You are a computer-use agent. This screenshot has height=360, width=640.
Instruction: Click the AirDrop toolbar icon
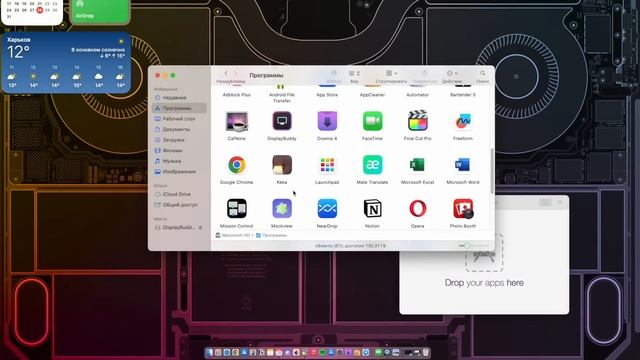pos(334,73)
